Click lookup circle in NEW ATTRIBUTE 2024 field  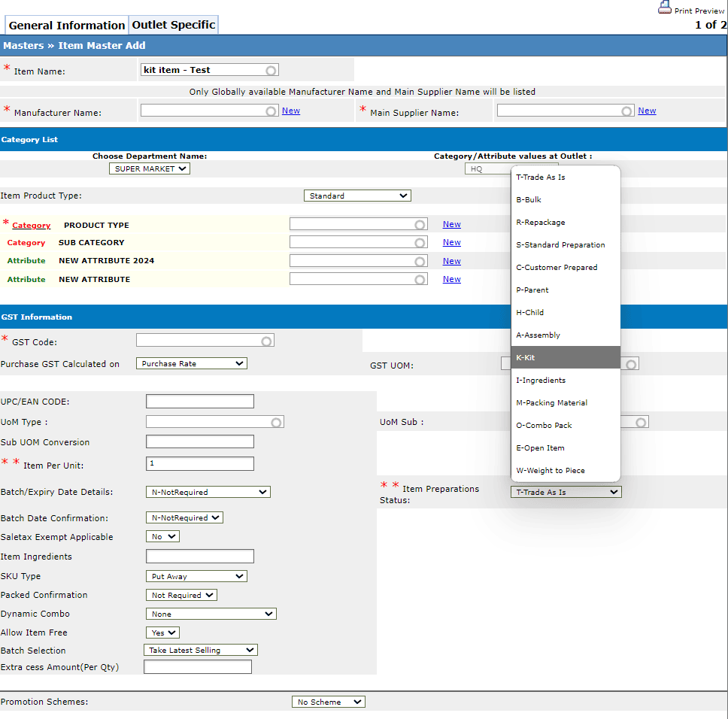pyautogui.click(x=420, y=262)
